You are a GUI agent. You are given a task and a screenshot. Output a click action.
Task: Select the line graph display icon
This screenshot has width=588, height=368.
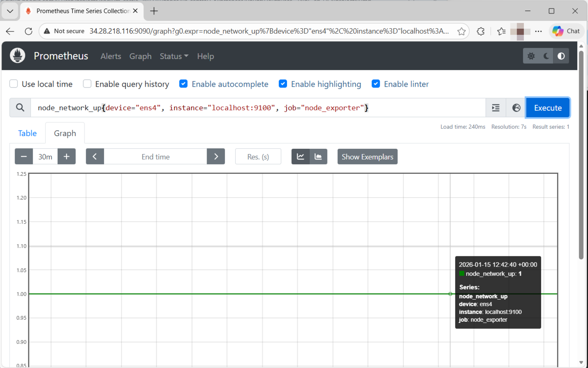coord(301,156)
